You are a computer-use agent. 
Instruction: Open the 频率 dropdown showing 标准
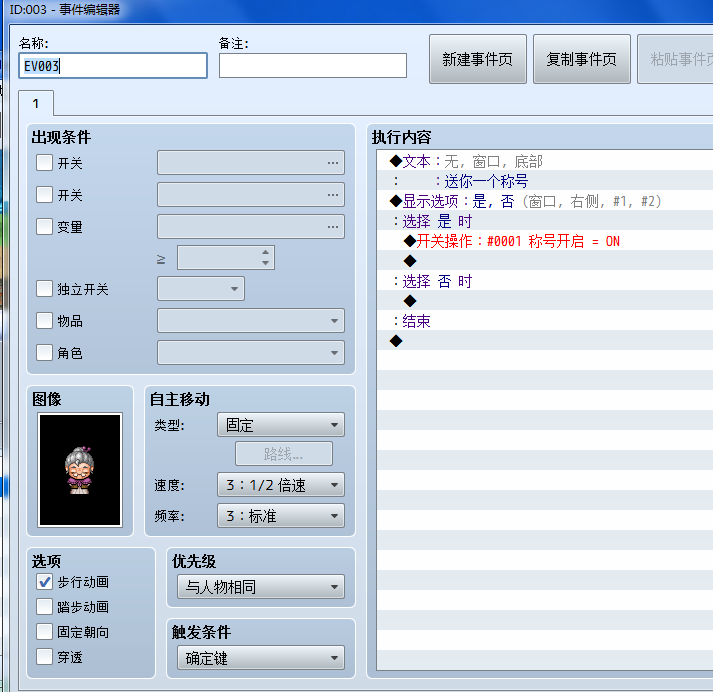point(281,516)
